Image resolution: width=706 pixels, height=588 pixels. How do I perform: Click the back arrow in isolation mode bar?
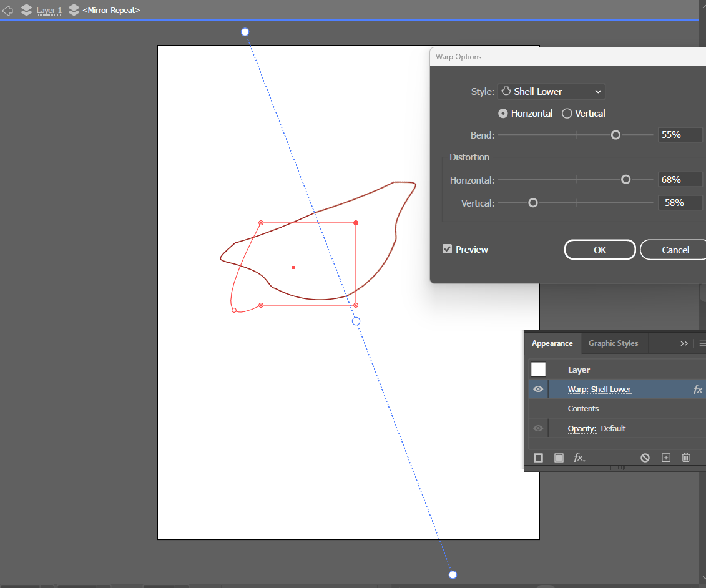pyautogui.click(x=7, y=10)
